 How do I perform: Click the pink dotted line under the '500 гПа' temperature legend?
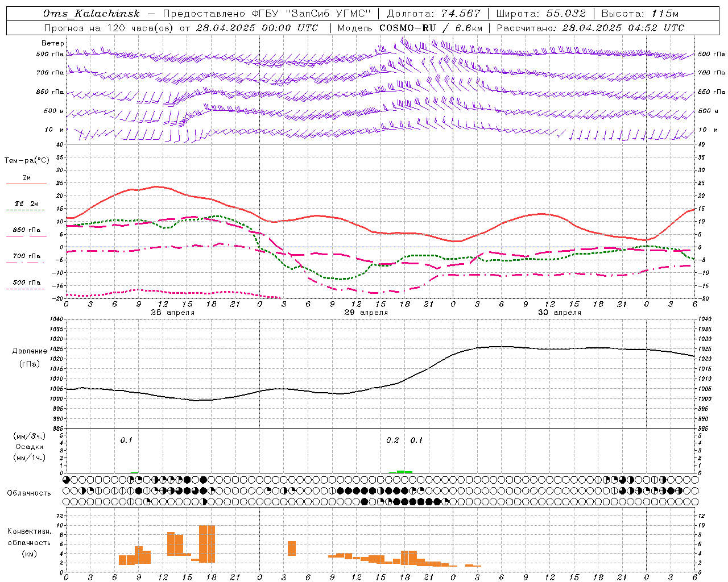coord(25,289)
